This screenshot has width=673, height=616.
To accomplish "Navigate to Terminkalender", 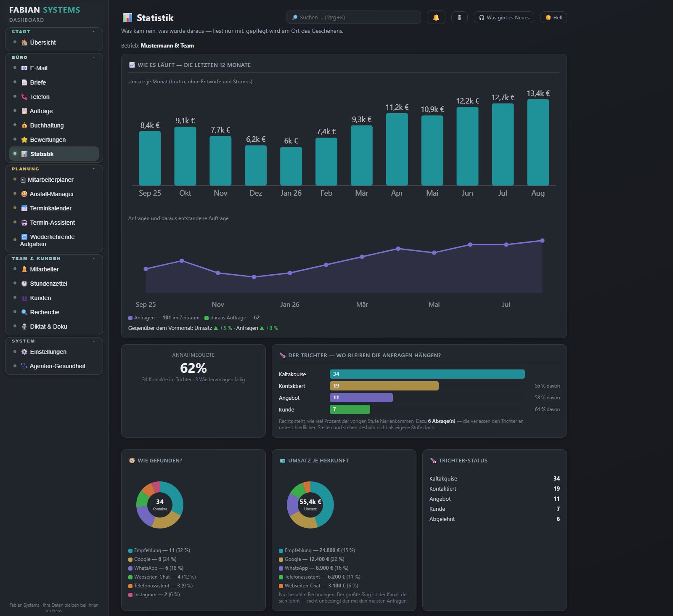I will [54, 208].
